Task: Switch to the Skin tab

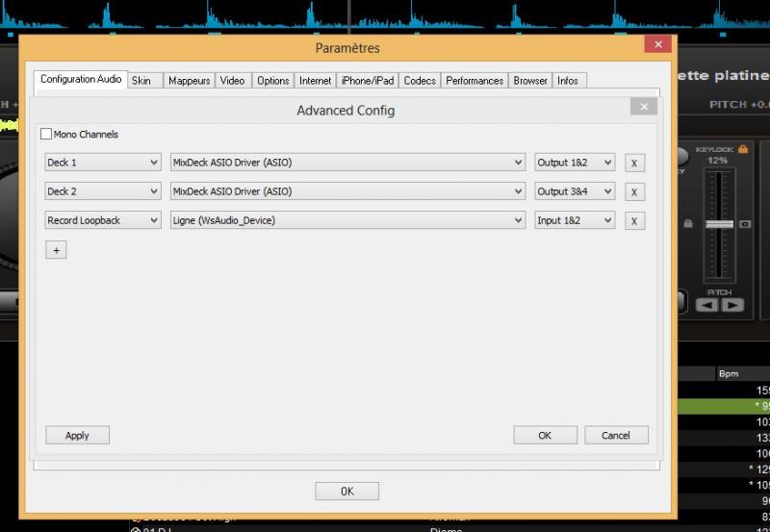Action: tap(145, 81)
